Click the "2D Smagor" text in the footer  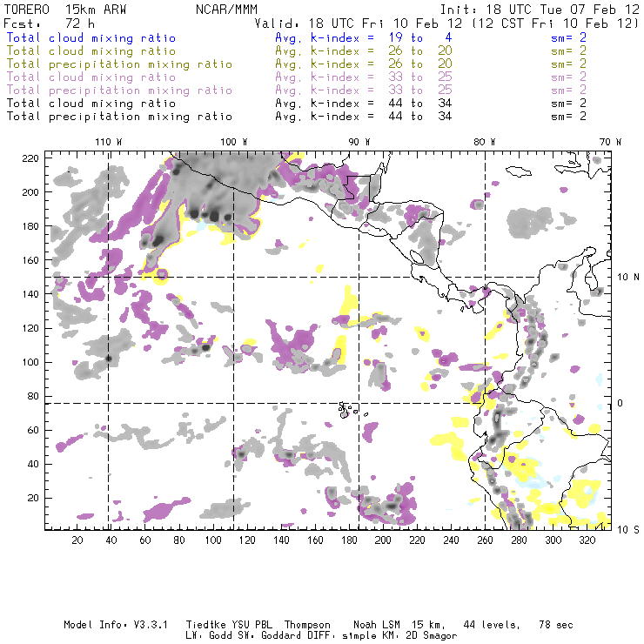pos(432,636)
